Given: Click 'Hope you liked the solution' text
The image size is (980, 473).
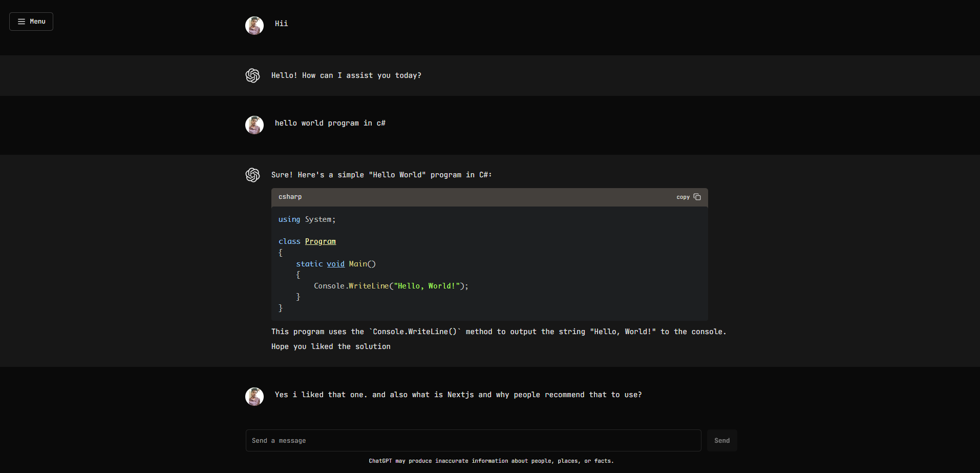Looking at the screenshot, I should pos(331,346).
